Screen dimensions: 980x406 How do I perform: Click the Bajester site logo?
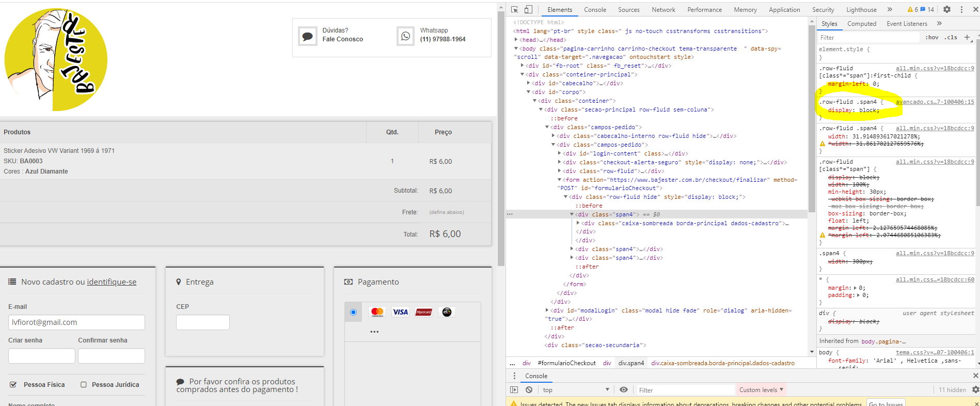pos(56,59)
